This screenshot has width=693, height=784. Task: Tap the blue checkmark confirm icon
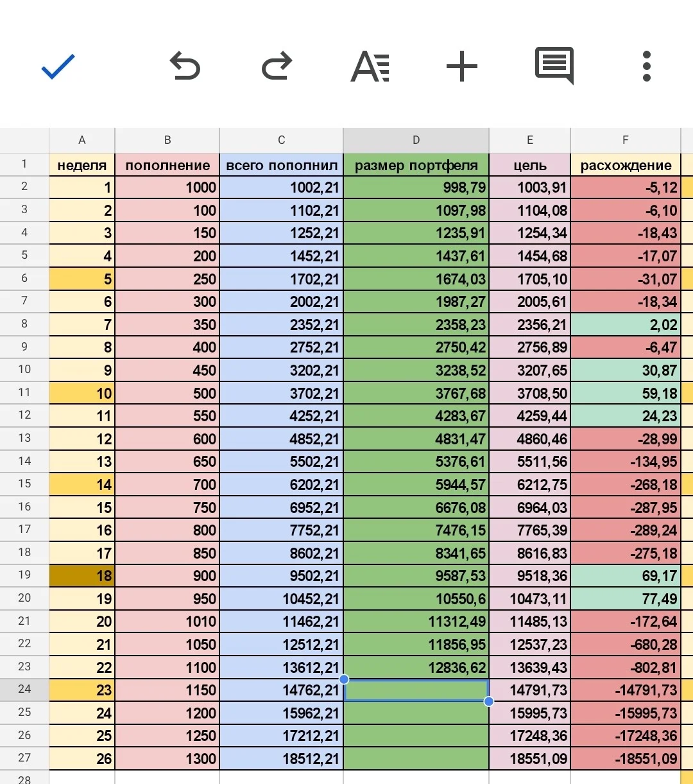point(58,67)
